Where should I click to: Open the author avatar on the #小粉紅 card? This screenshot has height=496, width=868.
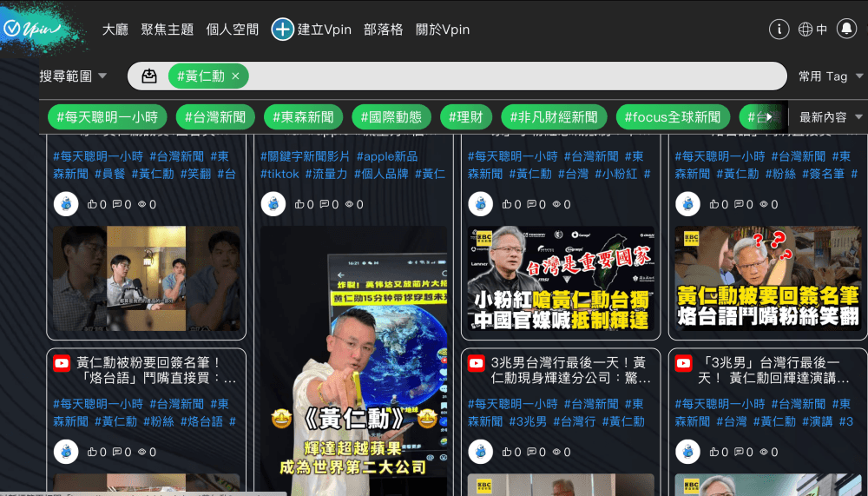point(481,204)
